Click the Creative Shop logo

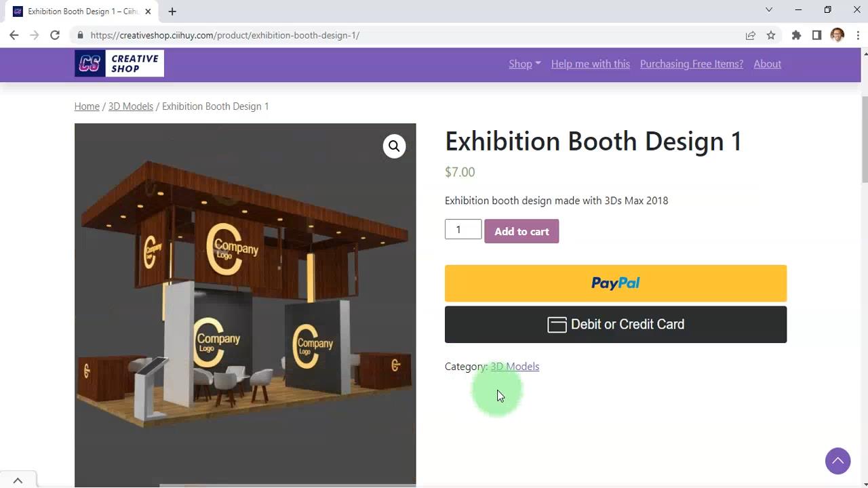click(119, 64)
